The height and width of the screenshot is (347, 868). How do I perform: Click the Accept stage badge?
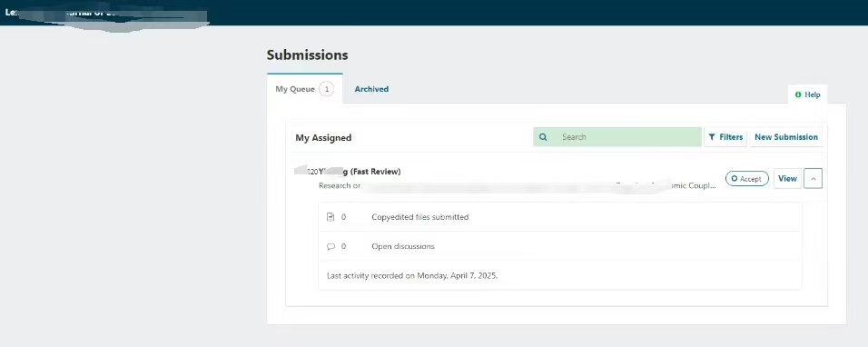(x=746, y=179)
